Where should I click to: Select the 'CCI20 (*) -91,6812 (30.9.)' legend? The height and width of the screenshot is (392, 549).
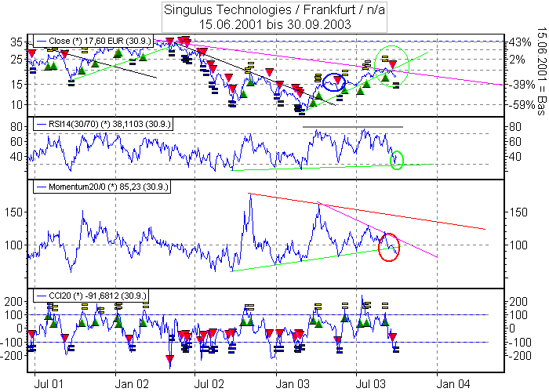click(x=90, y=296)
